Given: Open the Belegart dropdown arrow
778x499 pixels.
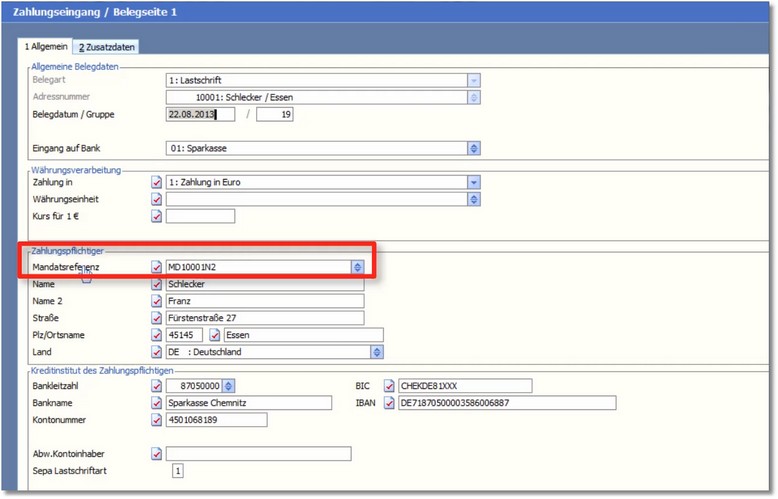Looking at the screenshot, I should pyautogui.click(x=474, y=80).
